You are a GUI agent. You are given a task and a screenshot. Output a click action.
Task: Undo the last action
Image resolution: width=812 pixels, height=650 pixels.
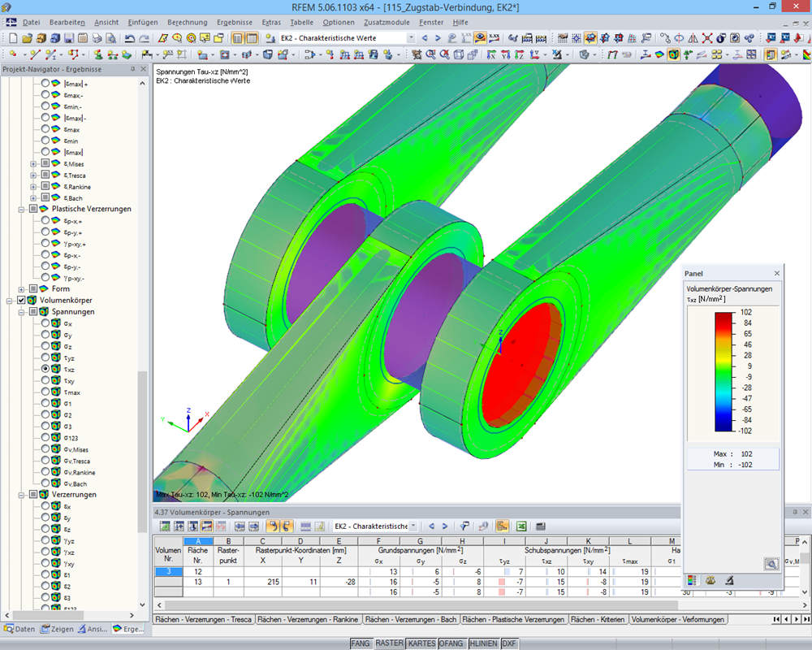(x=129, y=38)
